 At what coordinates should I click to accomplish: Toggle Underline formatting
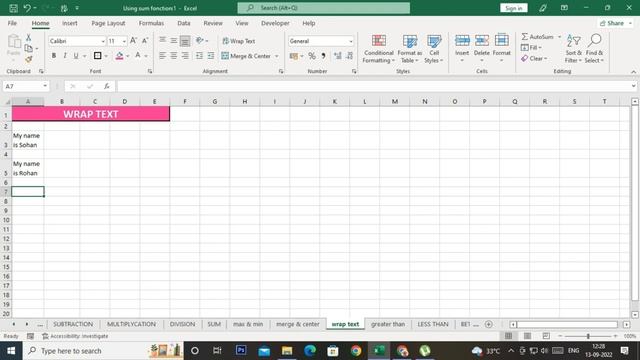click(x=76, y=56)
